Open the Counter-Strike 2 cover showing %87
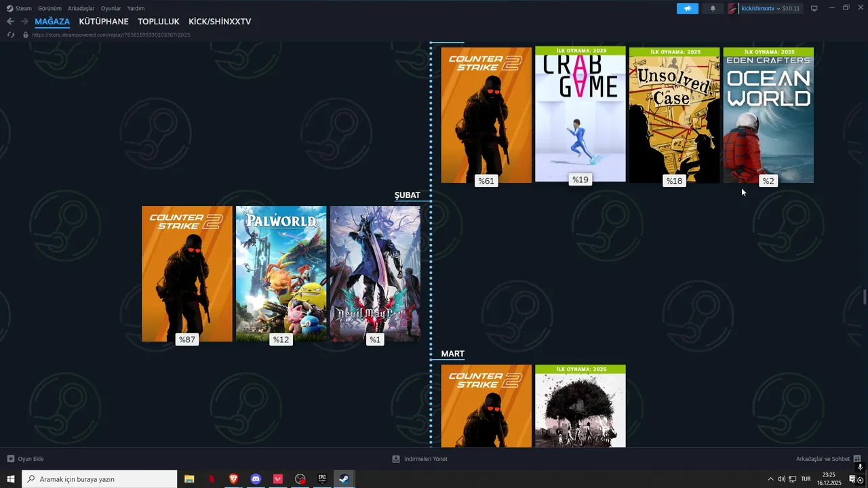The width and height of the screenshot is (868, 488). [x=187, y=274]
